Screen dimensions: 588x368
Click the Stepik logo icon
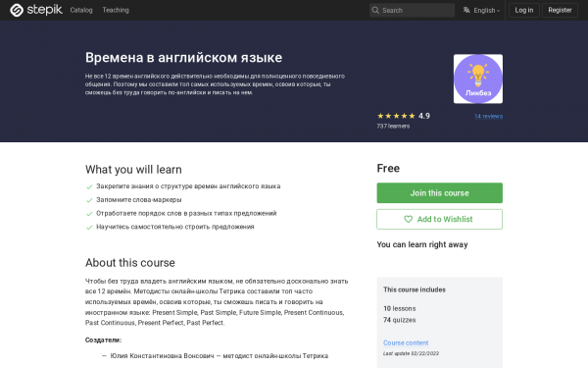pos(17,10)
